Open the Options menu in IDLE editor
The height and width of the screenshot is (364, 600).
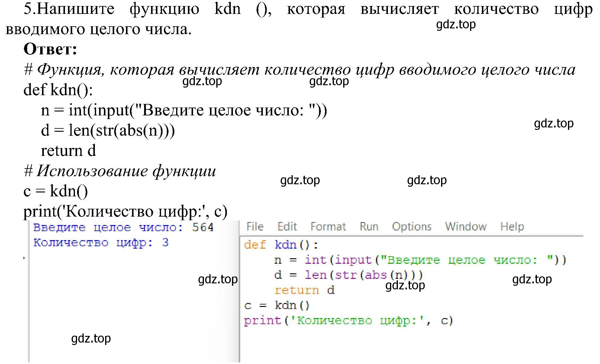[x=411, y=227]
